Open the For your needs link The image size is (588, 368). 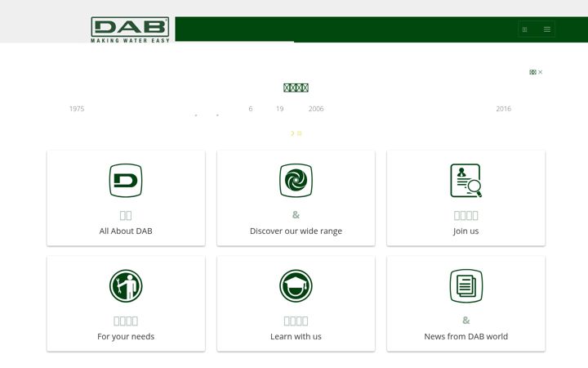(126, 336)
